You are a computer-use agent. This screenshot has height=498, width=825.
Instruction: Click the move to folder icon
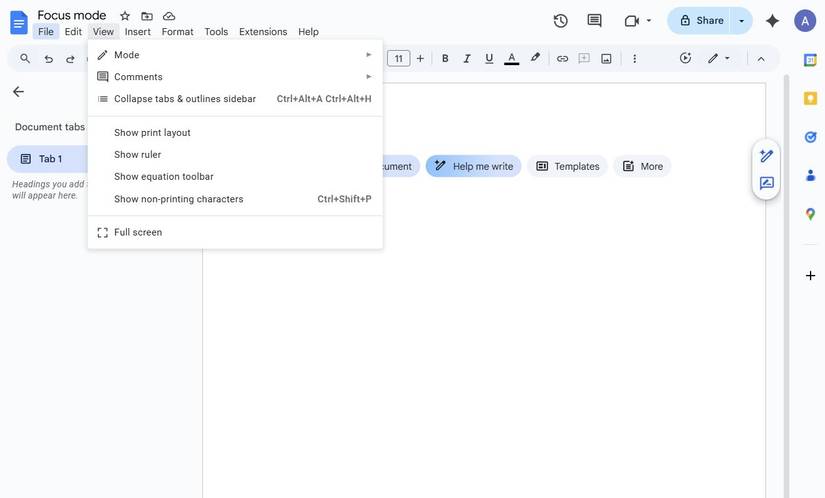pyautogui.click(x=147, y=16)
